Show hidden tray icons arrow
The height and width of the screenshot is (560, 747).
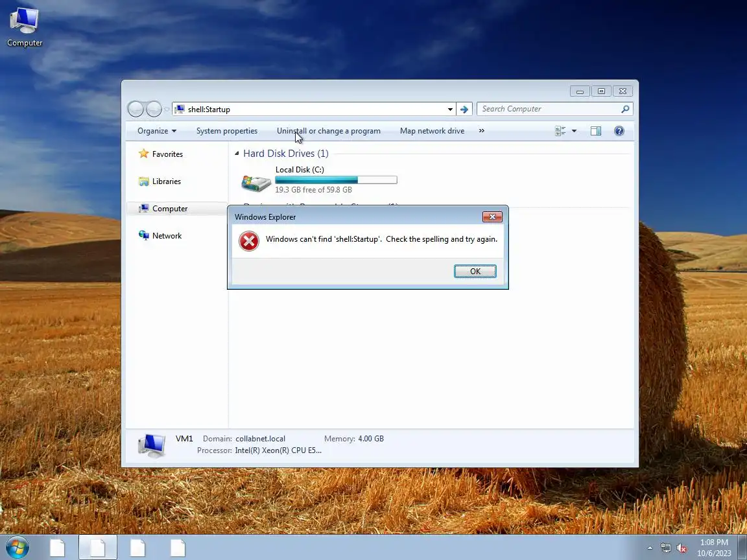click(x=650, y=548)
